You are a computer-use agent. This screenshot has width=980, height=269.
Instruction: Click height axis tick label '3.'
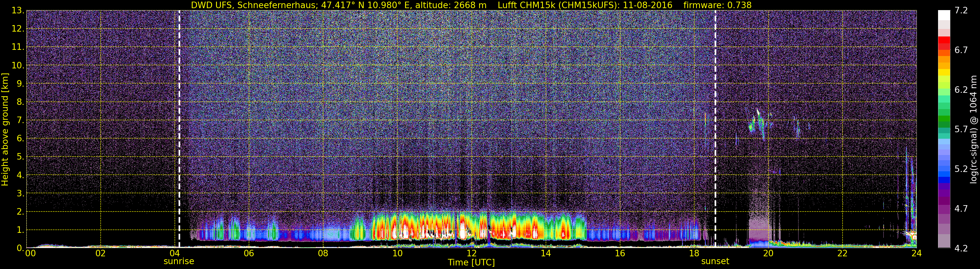tap(20, 193)
